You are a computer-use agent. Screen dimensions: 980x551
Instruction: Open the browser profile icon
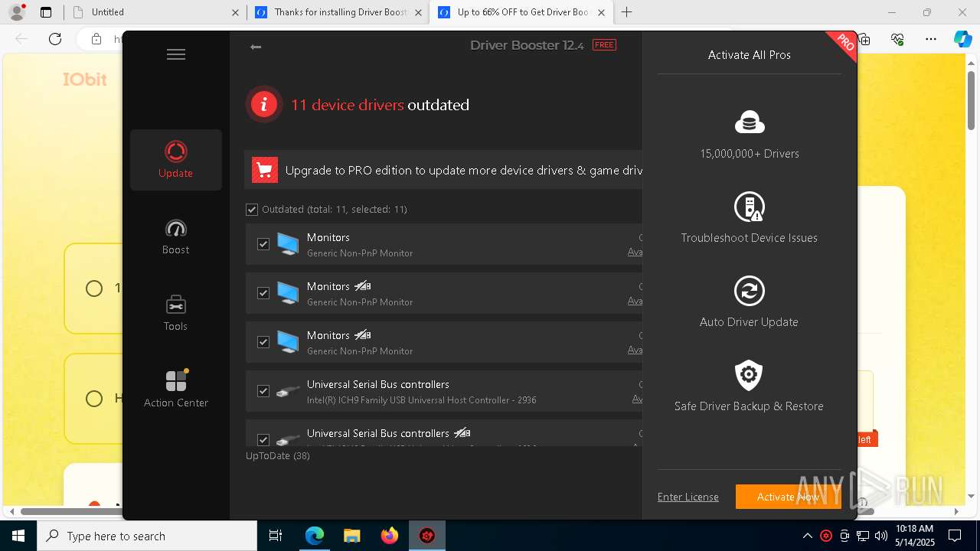click(x=16, y=12)
